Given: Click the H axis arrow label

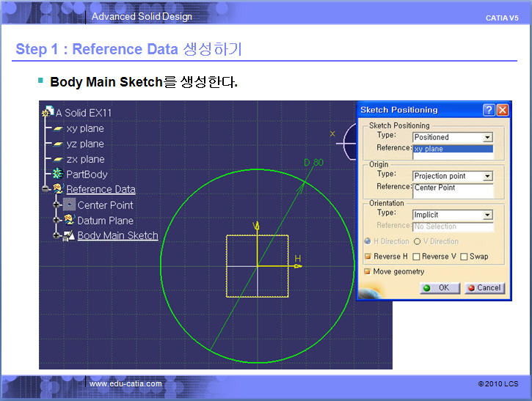Looking at the screenshot, I should click(x=298, y=259).
